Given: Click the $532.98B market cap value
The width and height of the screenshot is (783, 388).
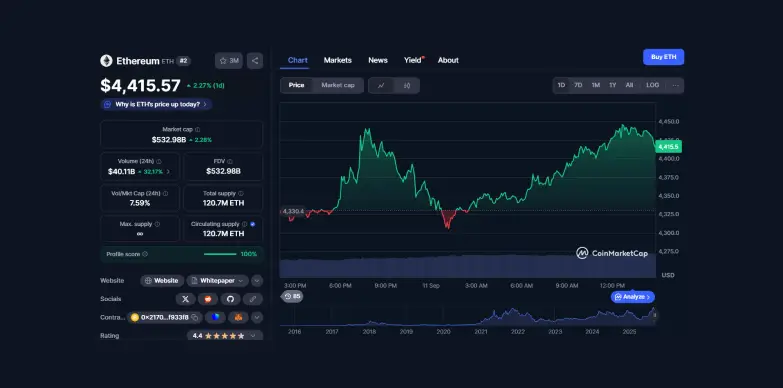Looking at the screenshot, I should (169, 140).
